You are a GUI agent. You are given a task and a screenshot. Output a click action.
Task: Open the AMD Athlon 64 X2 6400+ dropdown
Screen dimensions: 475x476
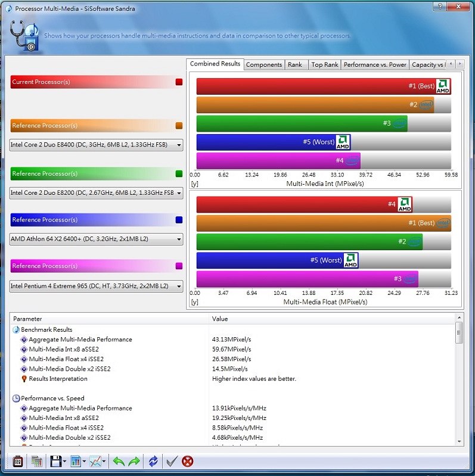point(96,239)
